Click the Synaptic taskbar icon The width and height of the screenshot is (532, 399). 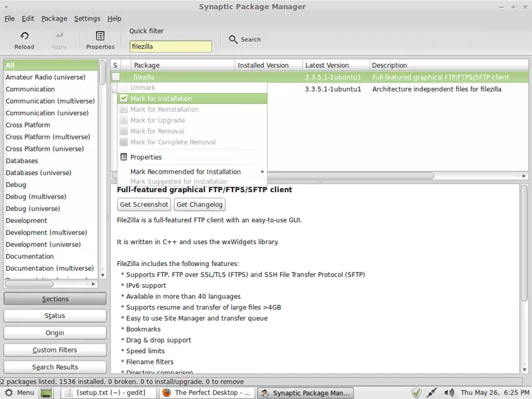(265, 393)
